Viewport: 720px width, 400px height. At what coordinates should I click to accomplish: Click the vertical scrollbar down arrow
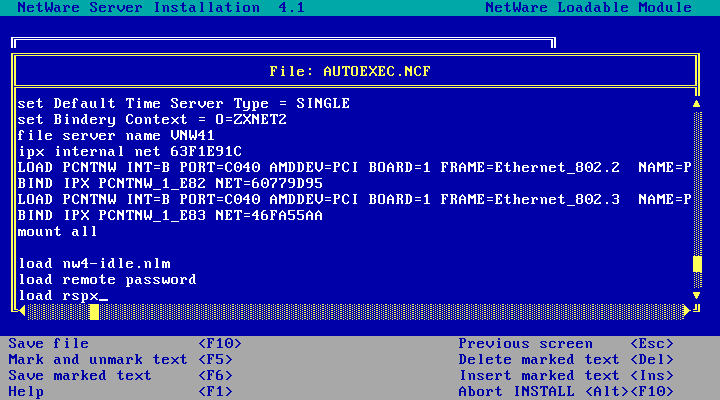point(697,295)
